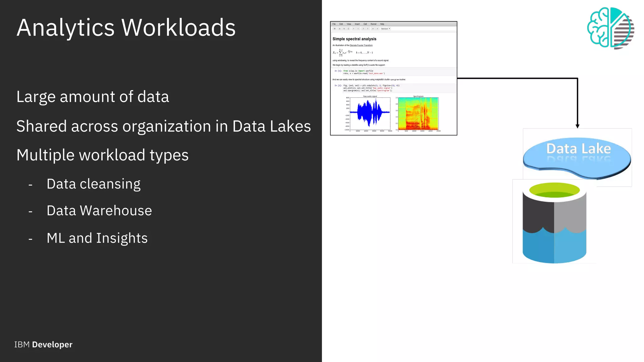
Task: Click the Insert cell above icon
Action: [x=368, y=29]
